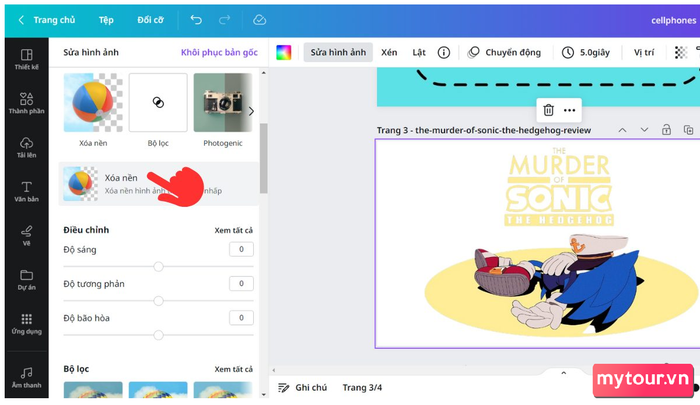Restore original via Khôi phục bản gốc

pyautogui.click(x=219, y=52)
